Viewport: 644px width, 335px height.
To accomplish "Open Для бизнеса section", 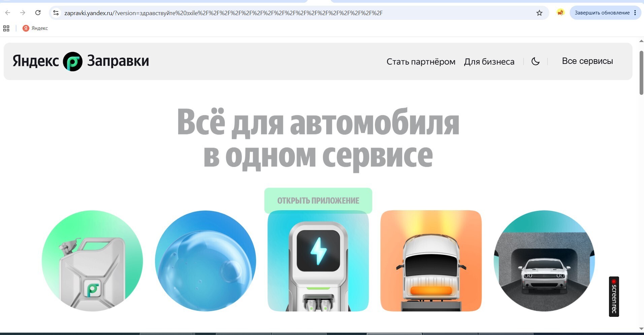I will click(x=489, y=62).
